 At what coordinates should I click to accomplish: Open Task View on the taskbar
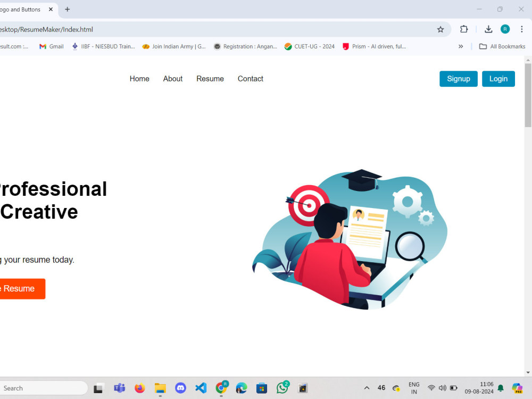99,388
